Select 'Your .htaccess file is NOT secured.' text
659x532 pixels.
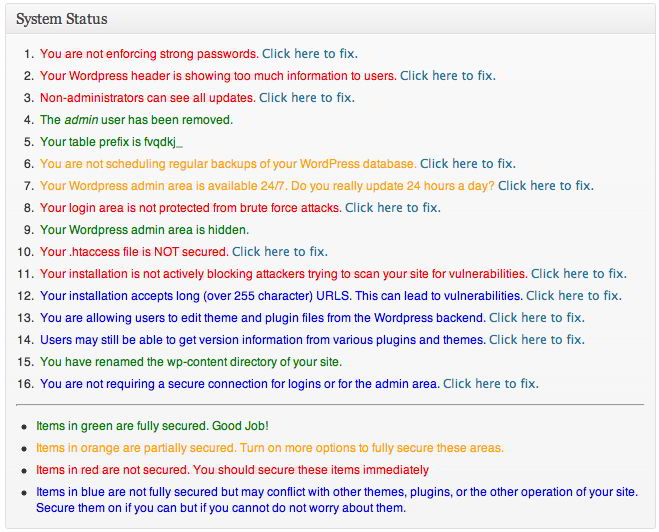(x=134, y=252)
